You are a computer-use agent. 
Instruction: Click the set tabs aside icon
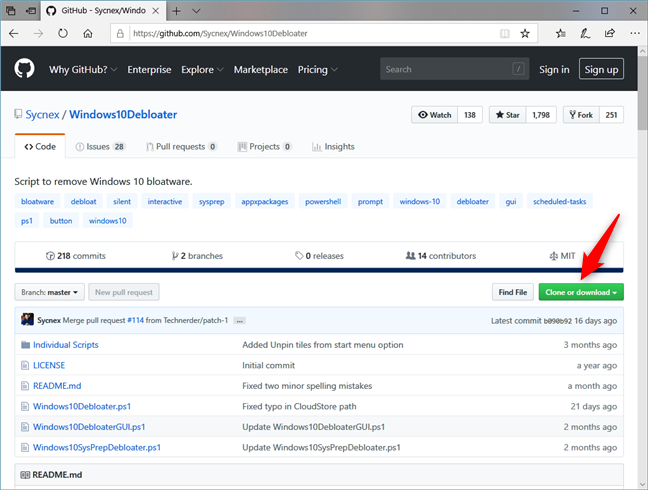coord(31,11)
